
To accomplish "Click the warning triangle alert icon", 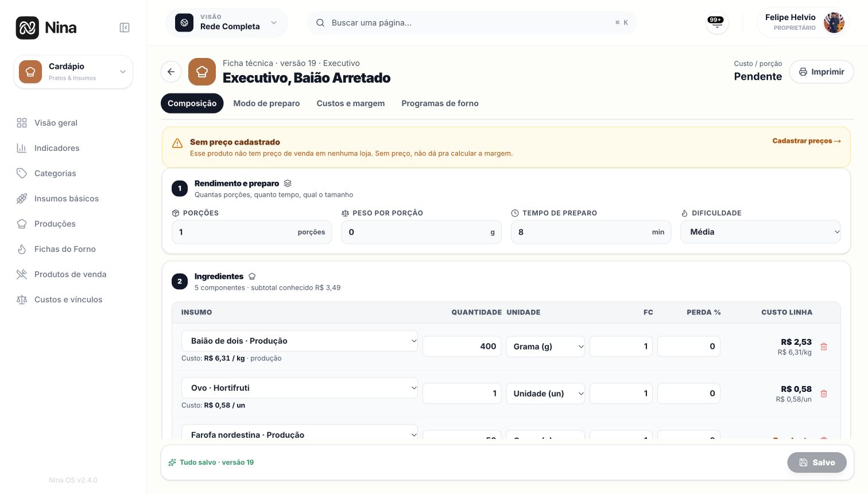I will (x=177, y=143).
